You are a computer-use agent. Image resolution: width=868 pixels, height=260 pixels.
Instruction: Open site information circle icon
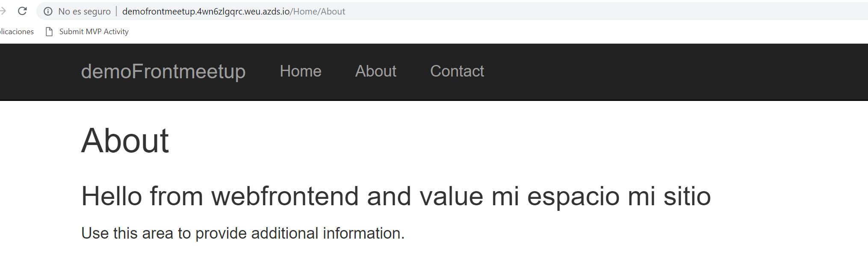(48, 12)
